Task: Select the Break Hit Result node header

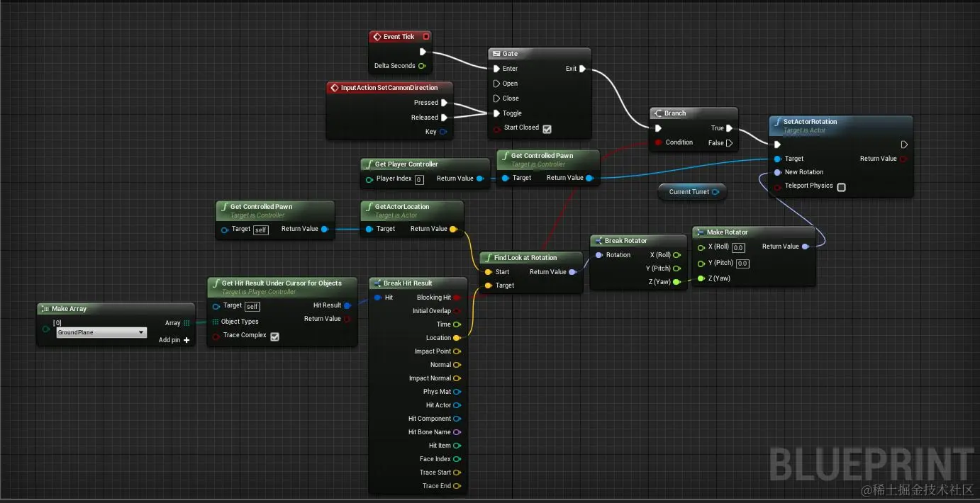Action: pyautogui.click(x=418, y=283)
